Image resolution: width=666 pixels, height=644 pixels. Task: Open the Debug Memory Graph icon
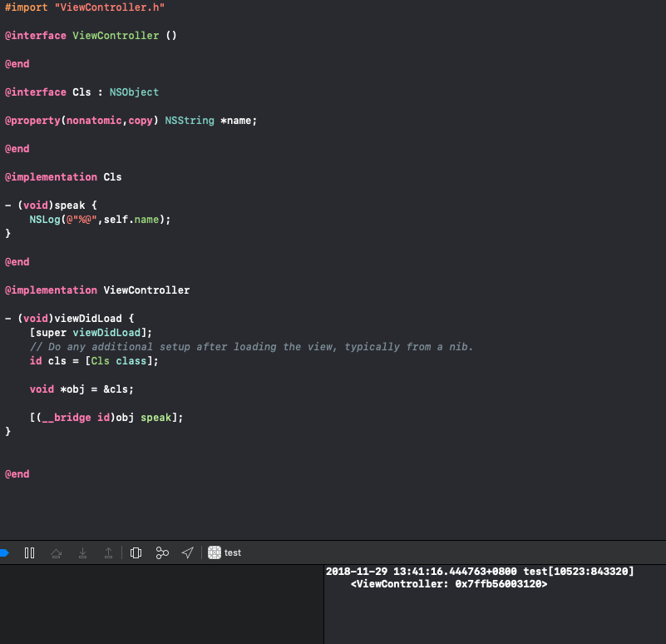point(162,552)
